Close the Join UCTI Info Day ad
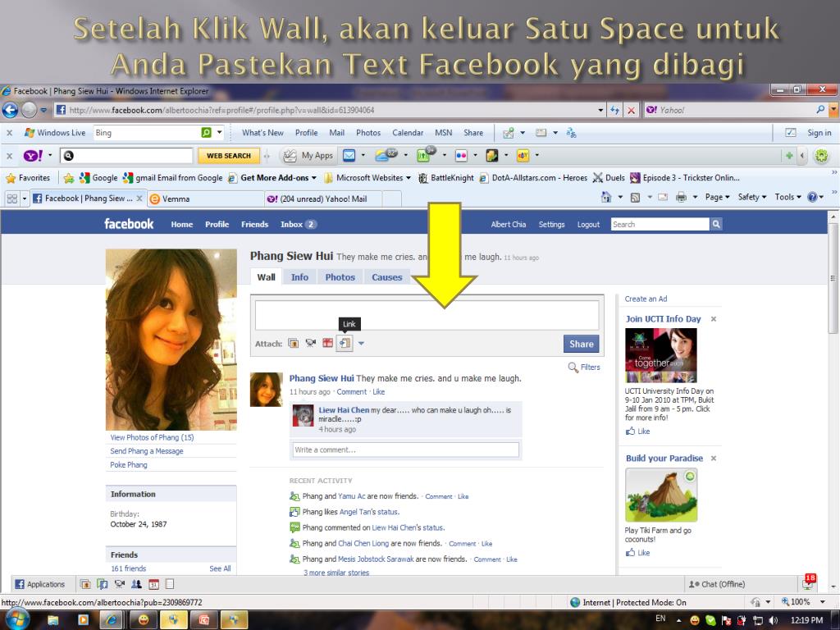 (714, 319)
